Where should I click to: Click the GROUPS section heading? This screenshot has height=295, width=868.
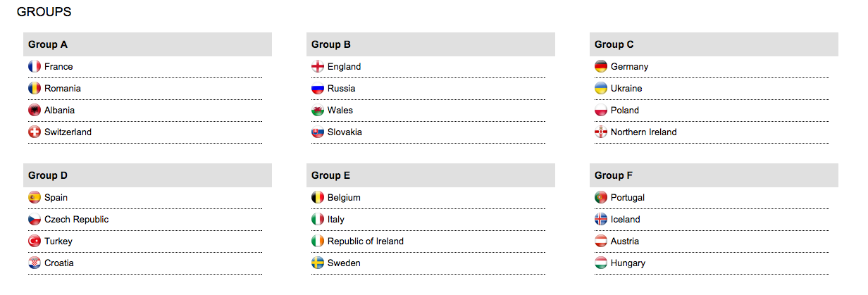[x=44, y=12]
